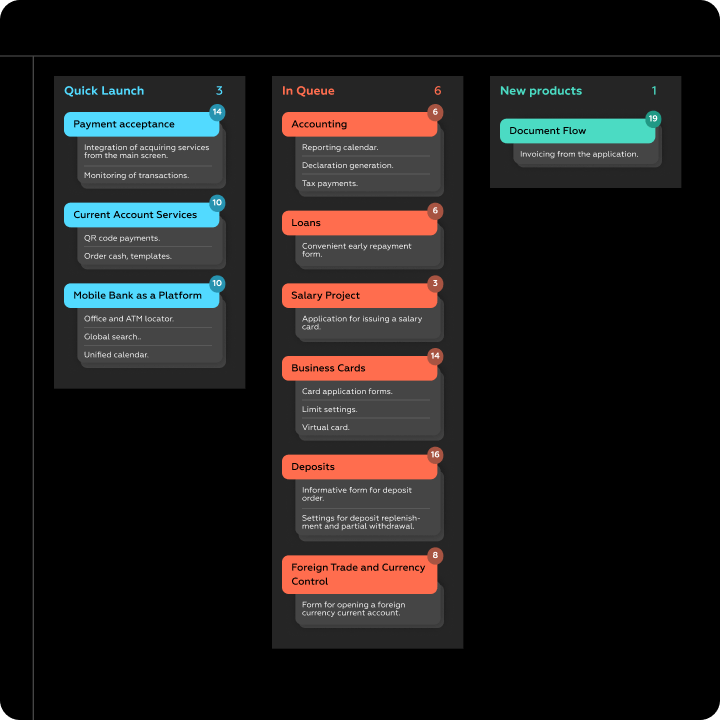Click the In Queue count 6

coord(437,91)
